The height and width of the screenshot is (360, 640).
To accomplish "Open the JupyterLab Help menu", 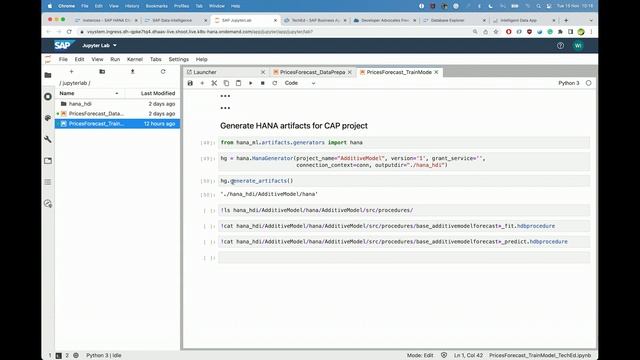I will click(x=202, y=59).
